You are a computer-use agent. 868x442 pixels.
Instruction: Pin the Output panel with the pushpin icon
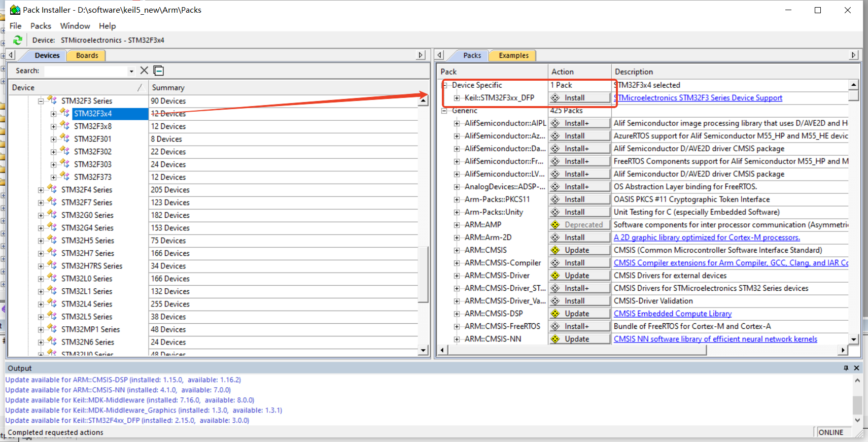(x=846, y=368)
